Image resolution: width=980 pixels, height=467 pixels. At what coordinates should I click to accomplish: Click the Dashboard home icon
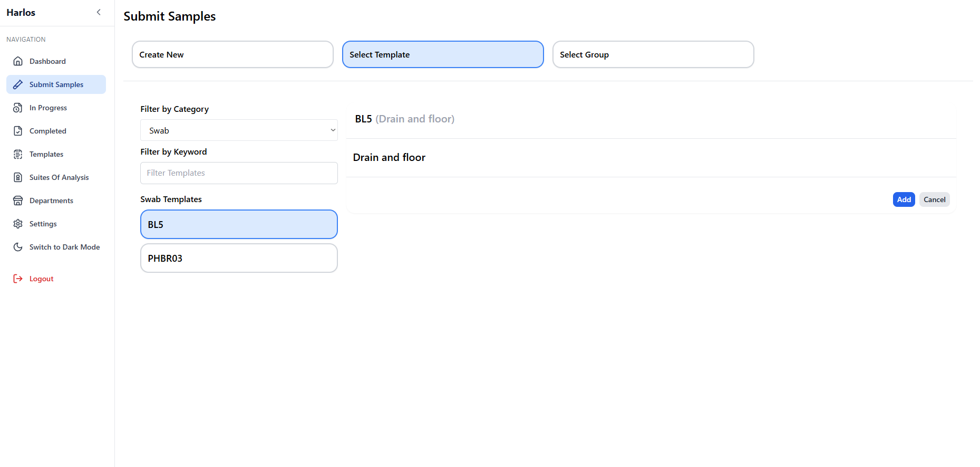(x=18, y=61)
